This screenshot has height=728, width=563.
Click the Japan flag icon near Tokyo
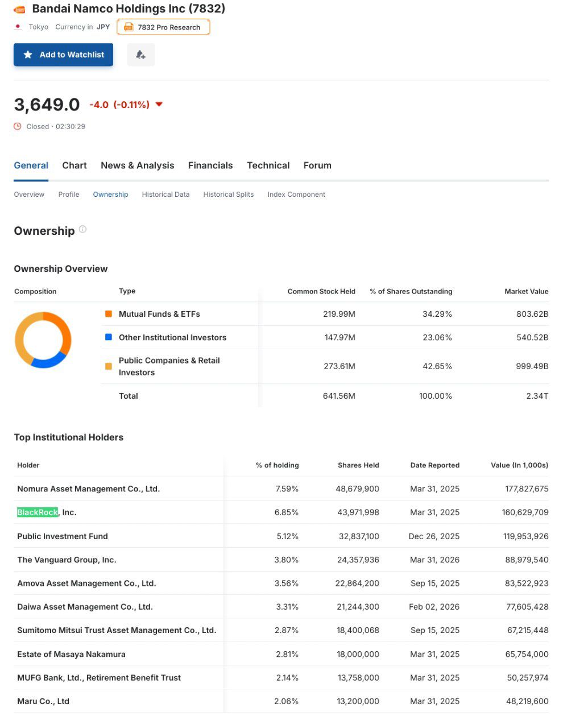tap(18, 27)
